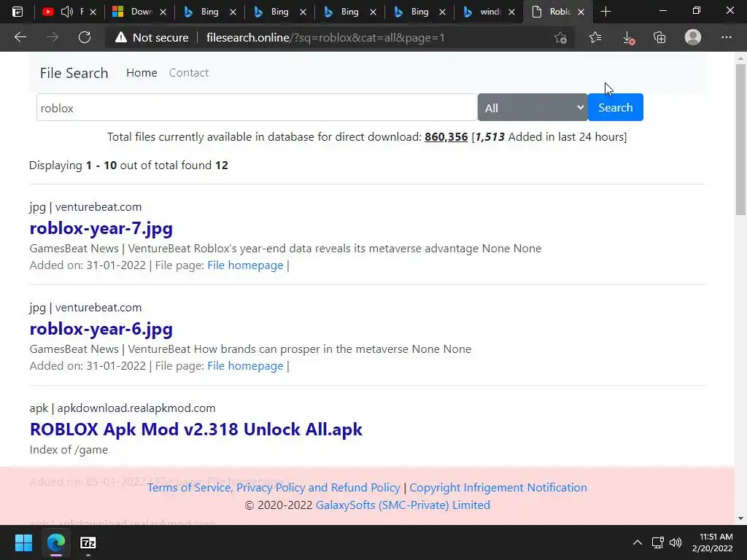Open the Collections toolbar icon
Viewport: 747px width, 560px height.
(659, 37)
